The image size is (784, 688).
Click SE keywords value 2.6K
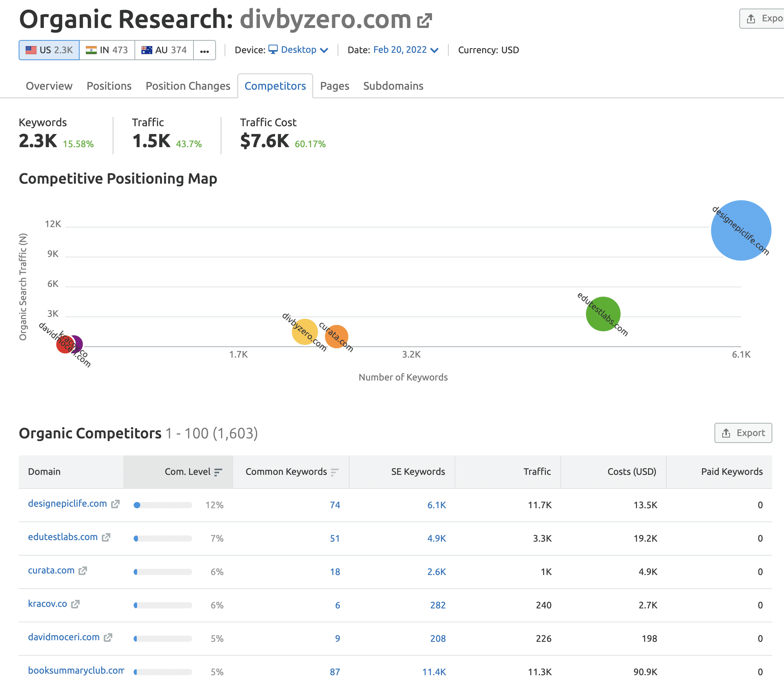[x=437, y=572]
